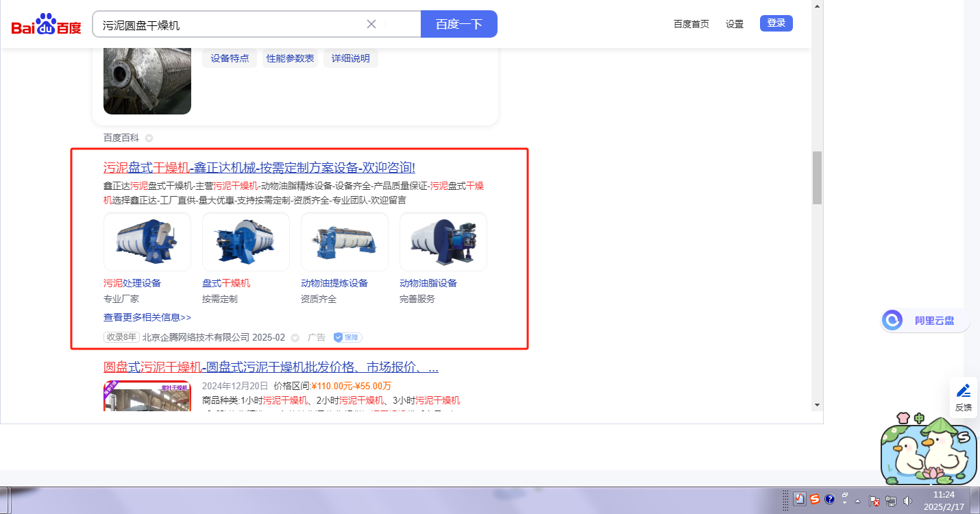Image resolution: width=980 pixels, height=514 pixels.
Task: Click the 登录 login button
Action: [x=776, y=23]
